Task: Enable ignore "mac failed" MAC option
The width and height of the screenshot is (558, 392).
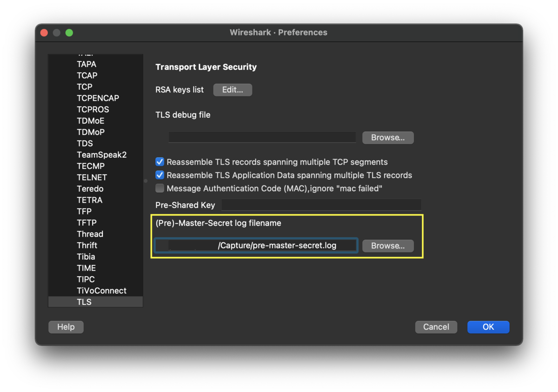Action: pos(159,188)
